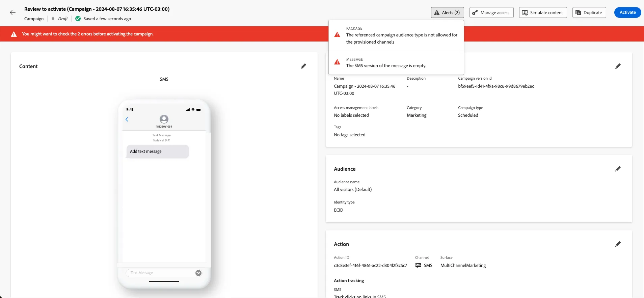Click the campaign version id value

[x=496, y=86]
